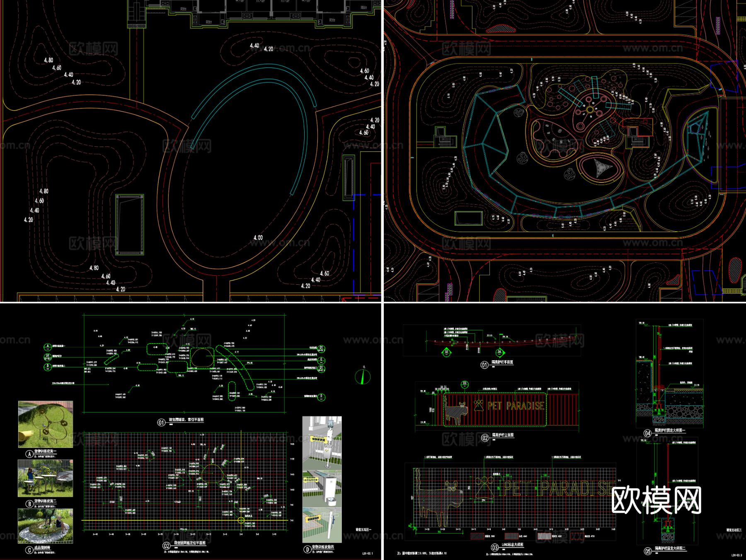The width and height of the screenshot is (746, 560).
Task: Click the paw print in LOGO grid detail
Action: [484, 488]
